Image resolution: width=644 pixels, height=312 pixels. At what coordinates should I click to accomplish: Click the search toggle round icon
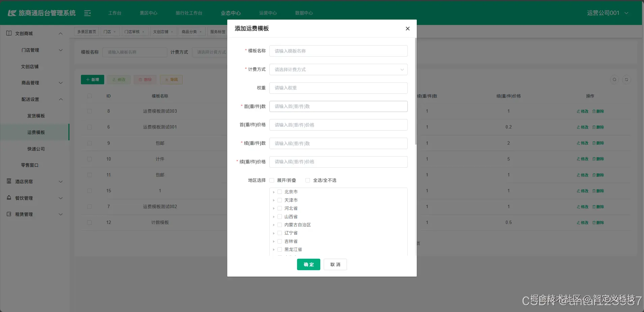614,80
